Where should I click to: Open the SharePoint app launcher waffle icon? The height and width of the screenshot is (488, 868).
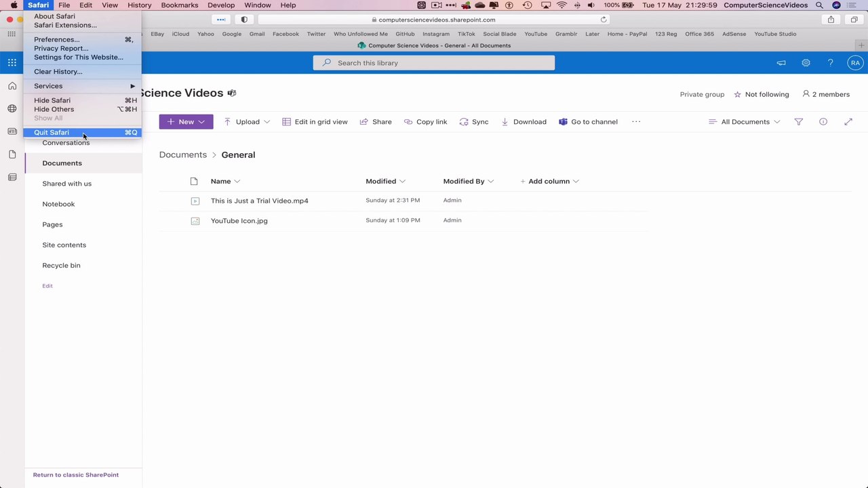(12, 62)
